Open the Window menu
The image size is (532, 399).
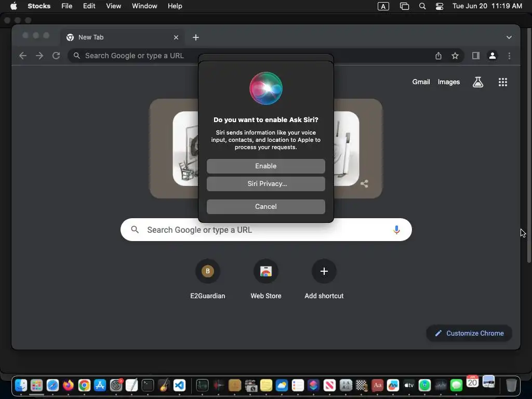coord(144,6)
